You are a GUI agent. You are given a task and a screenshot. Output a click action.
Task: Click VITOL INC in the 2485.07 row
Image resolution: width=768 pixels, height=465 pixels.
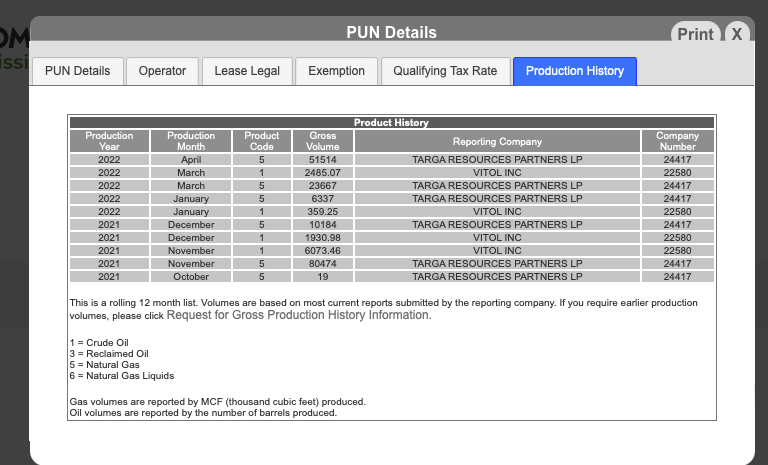pos(497,172)
